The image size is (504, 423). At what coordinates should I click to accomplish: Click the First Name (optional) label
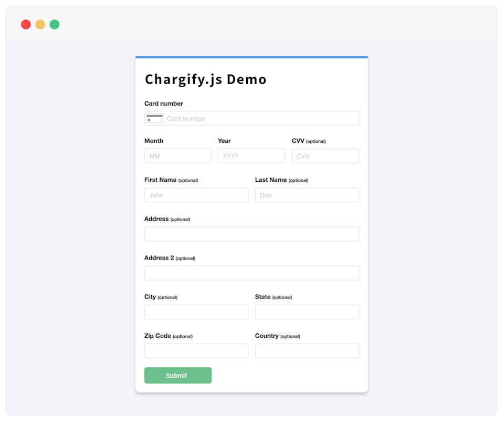click(x=171, y=180)
